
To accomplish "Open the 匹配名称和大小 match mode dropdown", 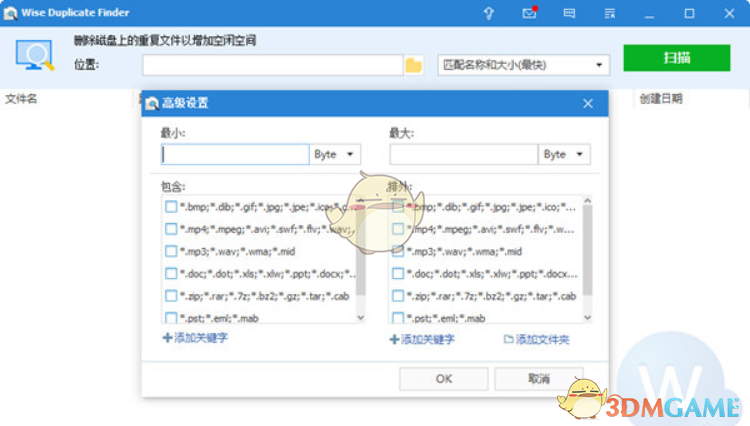I will click(525, 65).
